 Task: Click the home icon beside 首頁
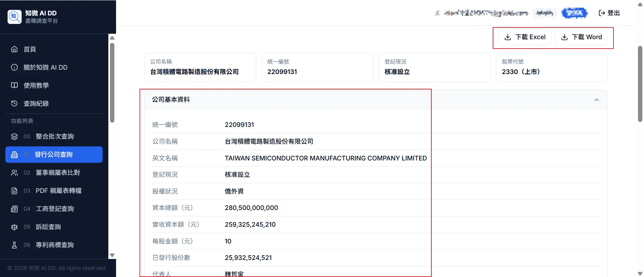14,49
